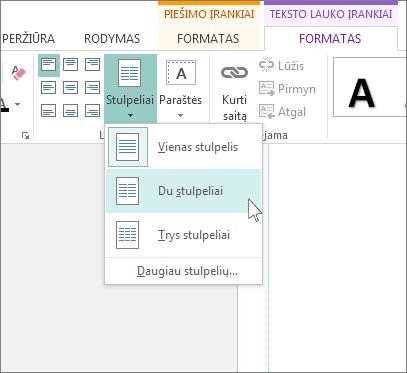
Task: Select the align bottom center icon
Action: 70,110
